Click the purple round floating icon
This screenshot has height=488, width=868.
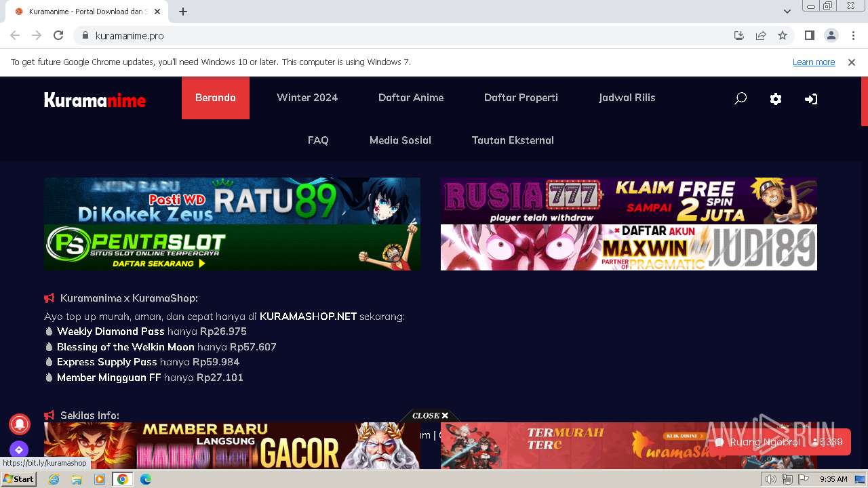point(19,449)
